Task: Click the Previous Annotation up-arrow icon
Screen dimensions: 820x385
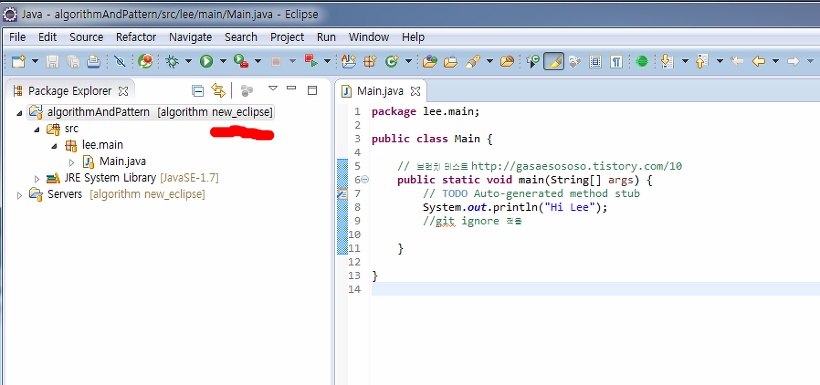Action: (x=701, y=62)
